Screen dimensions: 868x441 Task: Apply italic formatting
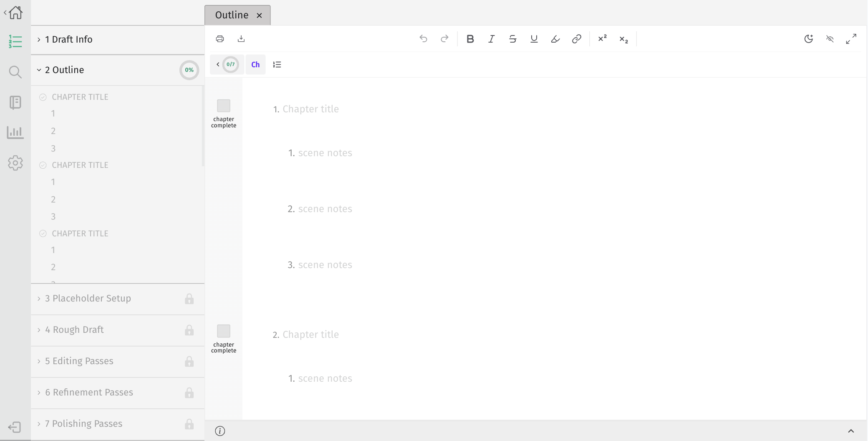492,39
